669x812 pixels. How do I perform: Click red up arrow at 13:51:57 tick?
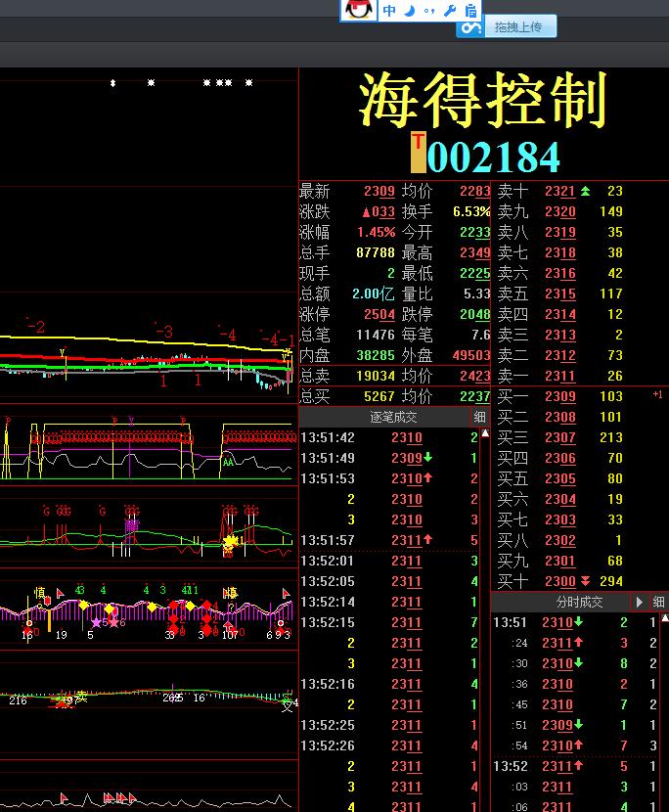pyautogui.click(x=427, y=540)
